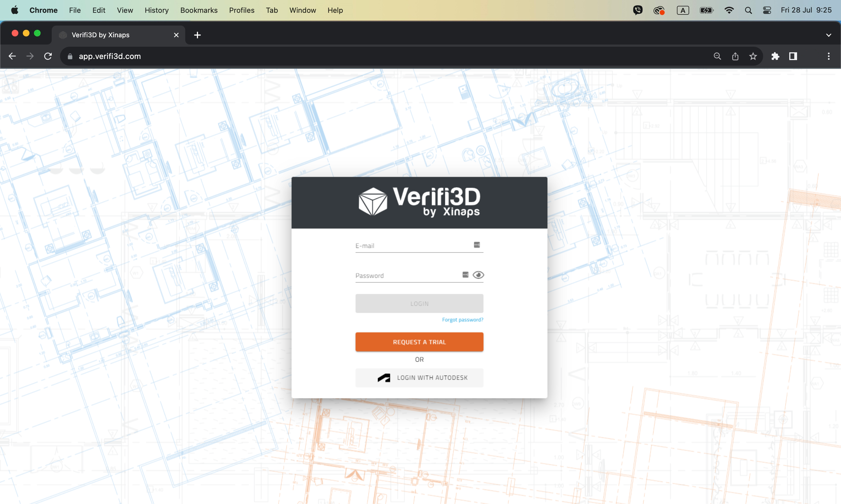Open the Forgot password? link

(x=462, y=320)
